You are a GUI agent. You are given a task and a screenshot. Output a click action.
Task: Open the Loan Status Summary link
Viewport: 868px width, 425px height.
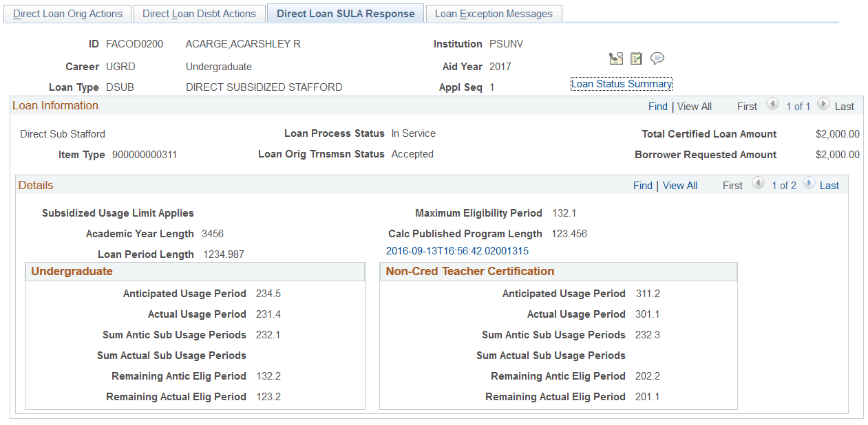pos(621,83)
